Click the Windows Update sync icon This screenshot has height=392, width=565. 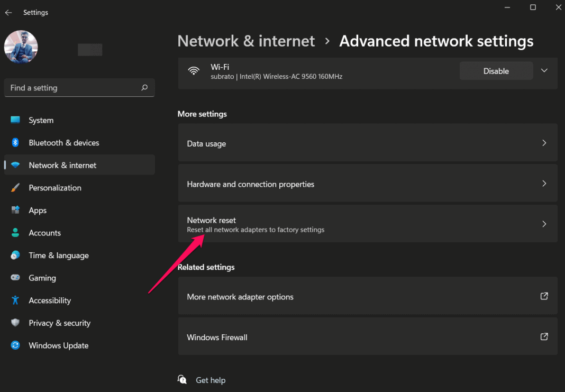[x=15, y=345]
